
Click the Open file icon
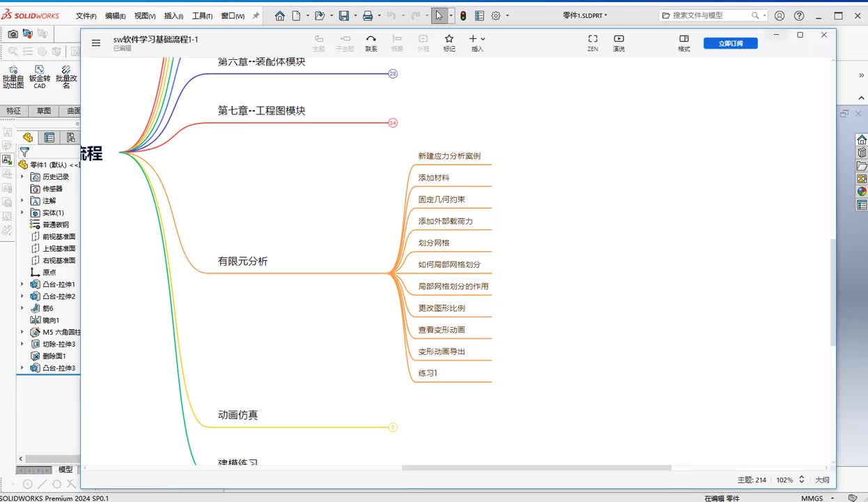[320, 15]
